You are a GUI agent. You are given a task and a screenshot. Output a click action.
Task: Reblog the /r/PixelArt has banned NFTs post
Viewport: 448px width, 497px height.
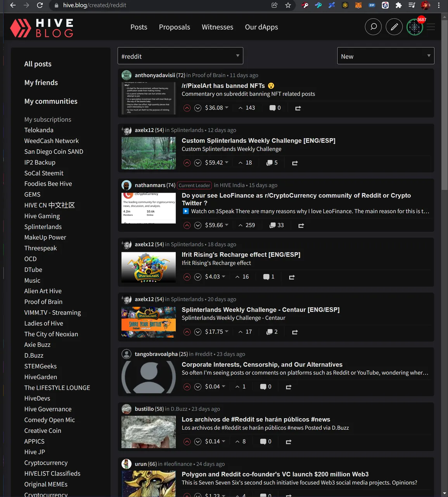(x=298, y=108)
